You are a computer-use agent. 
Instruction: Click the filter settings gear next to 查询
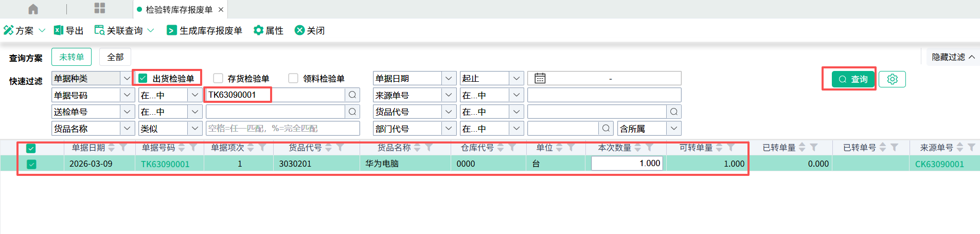tap(892, 79)
